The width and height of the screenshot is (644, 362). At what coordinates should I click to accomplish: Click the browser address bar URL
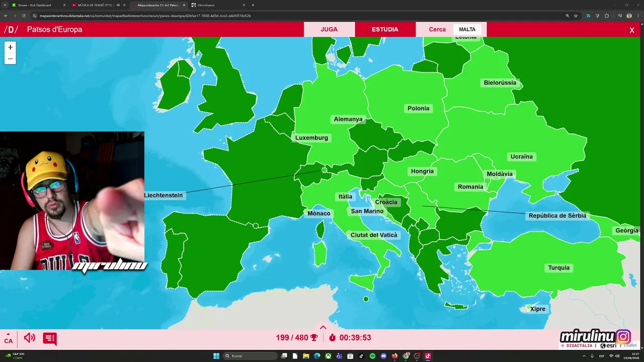(146, 16)
